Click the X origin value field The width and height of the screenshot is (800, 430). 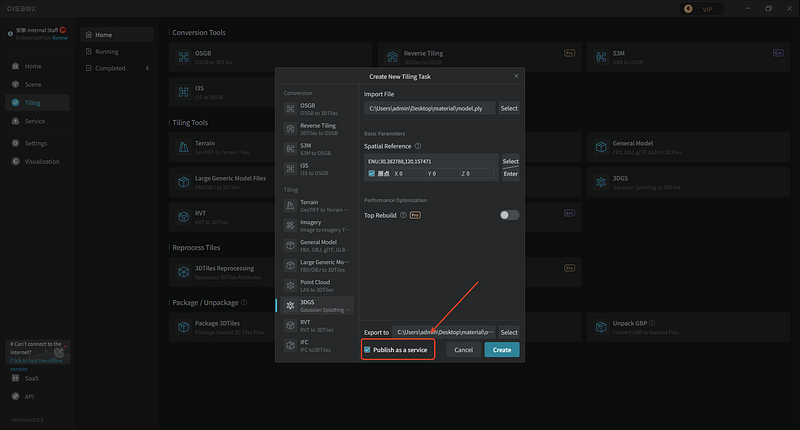tap(409, 173)
